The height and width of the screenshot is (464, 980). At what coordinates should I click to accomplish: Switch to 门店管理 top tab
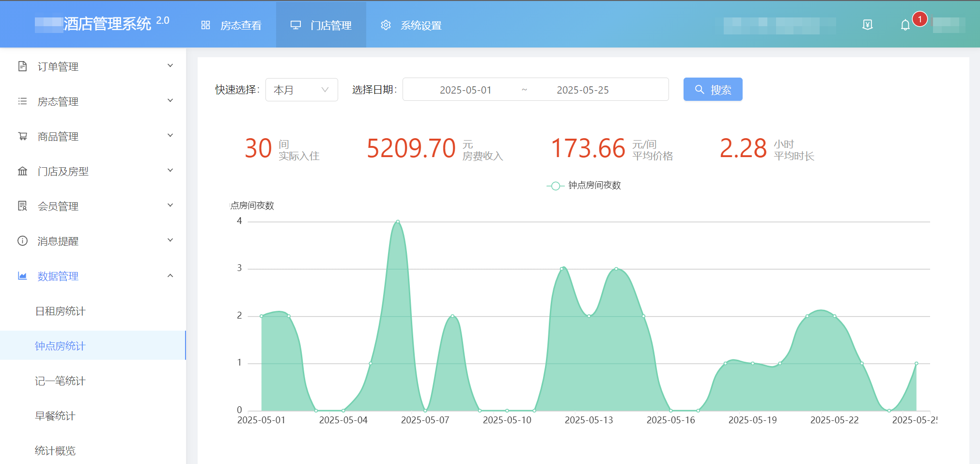pyautogui.click(x=321, y=25)
